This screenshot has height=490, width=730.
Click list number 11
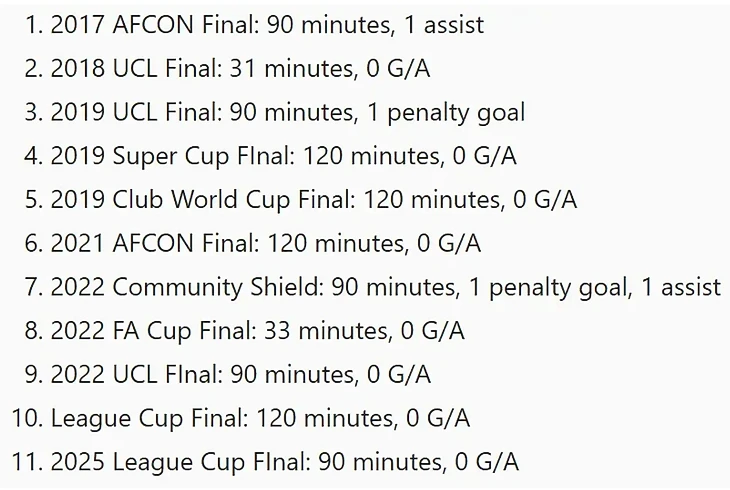(27, 462)
